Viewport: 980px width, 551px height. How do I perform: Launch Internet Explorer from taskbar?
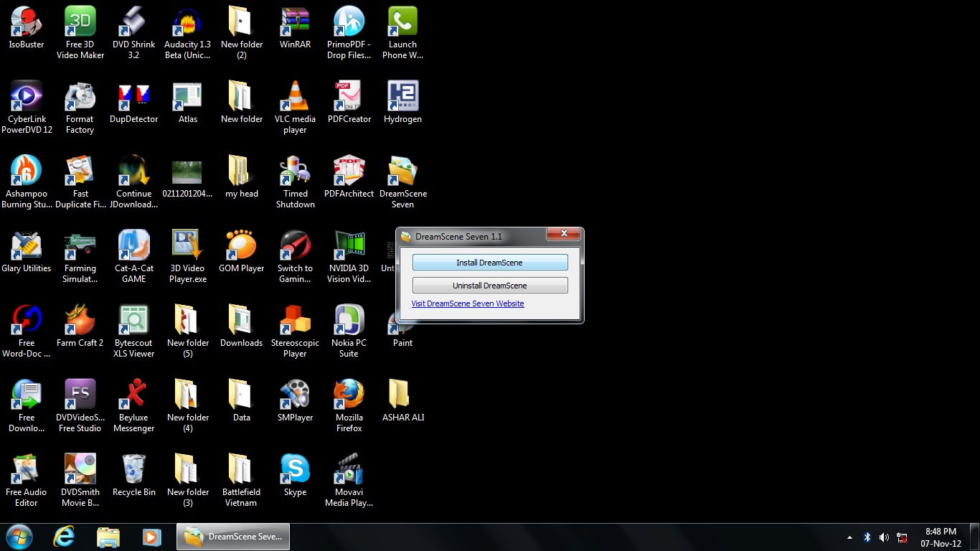click(64, 537)
